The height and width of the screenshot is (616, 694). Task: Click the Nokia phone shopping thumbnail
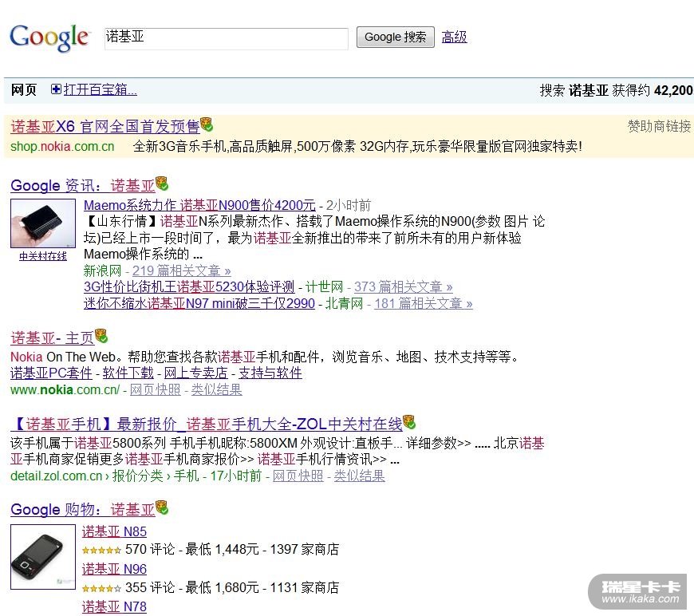[x=43, y=557]
